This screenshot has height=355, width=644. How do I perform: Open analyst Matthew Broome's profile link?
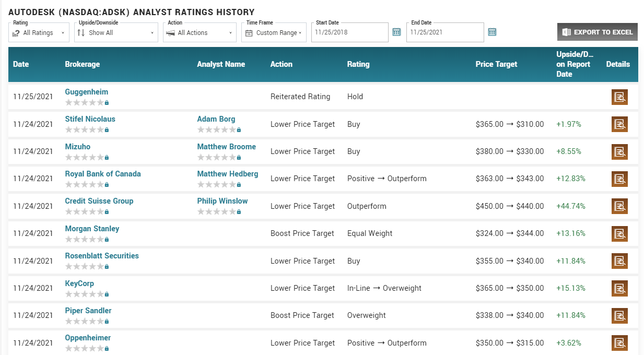pyautogui.click(x=226, y=147)
